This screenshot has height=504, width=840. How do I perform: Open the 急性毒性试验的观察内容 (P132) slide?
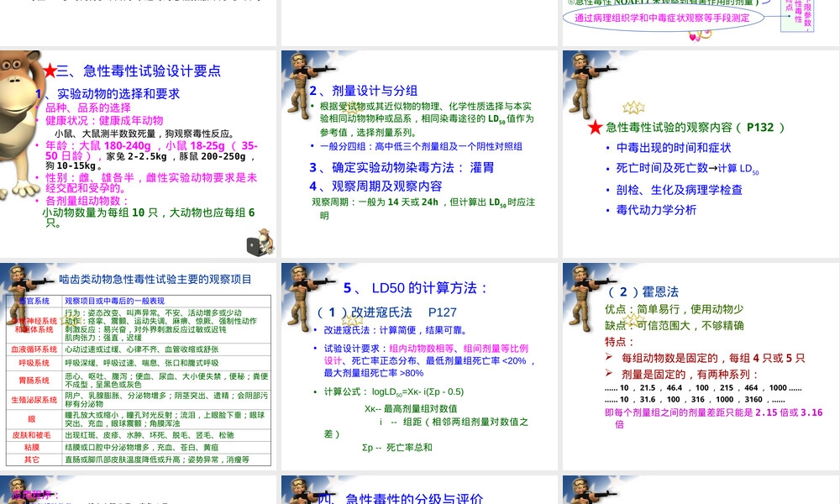(x=701, y=154)
